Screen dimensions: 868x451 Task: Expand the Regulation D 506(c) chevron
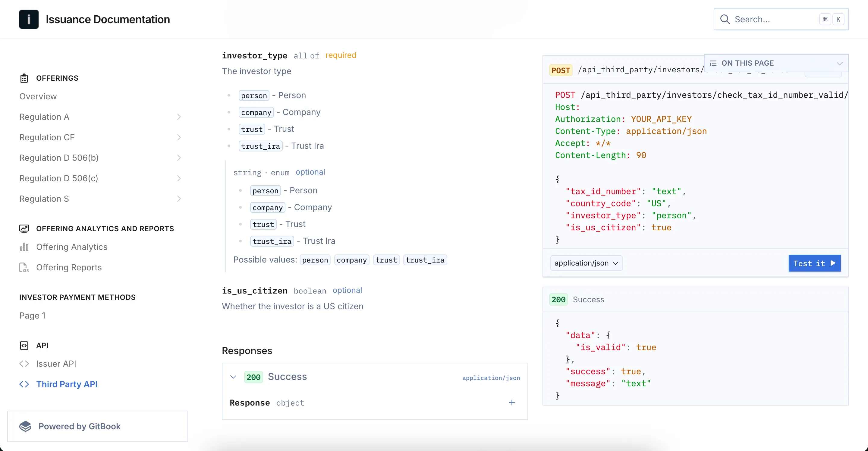point(179,178)
